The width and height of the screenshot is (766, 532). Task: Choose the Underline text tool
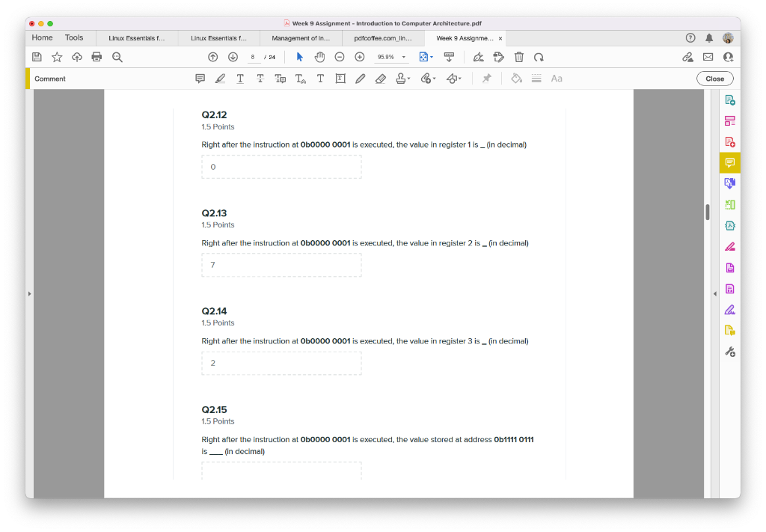pos(240,79)
